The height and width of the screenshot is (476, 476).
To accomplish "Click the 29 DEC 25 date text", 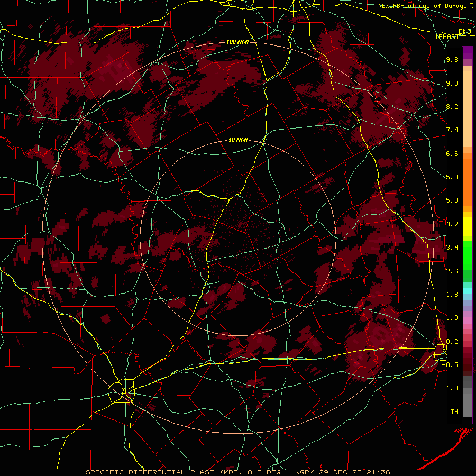I will click(340, 472).
